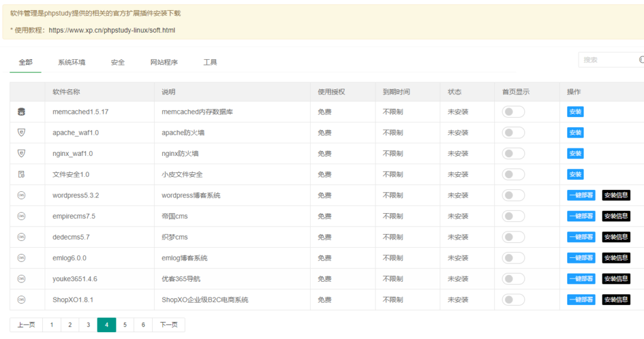Install memcached1.5.17 with 安装 button
644x339 pixels.
tap(575, 112)
